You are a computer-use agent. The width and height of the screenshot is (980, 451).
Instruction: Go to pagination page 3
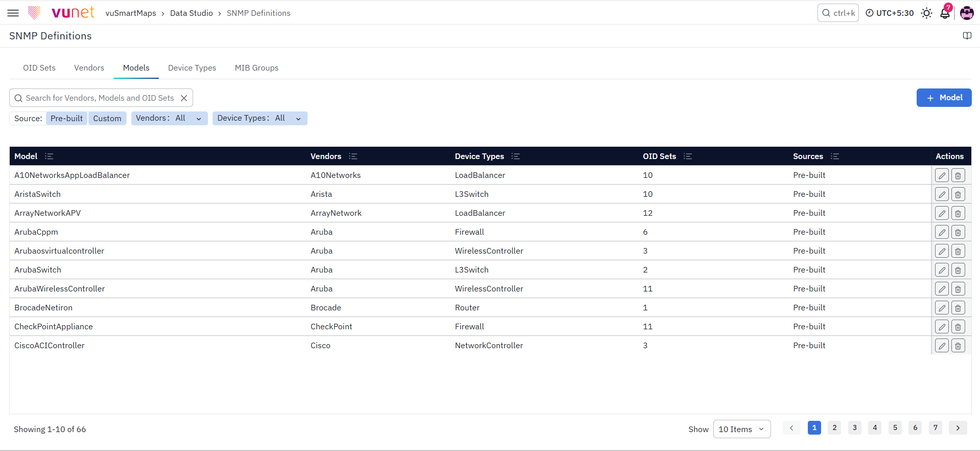pyautogui.click(x=855, y=428)
